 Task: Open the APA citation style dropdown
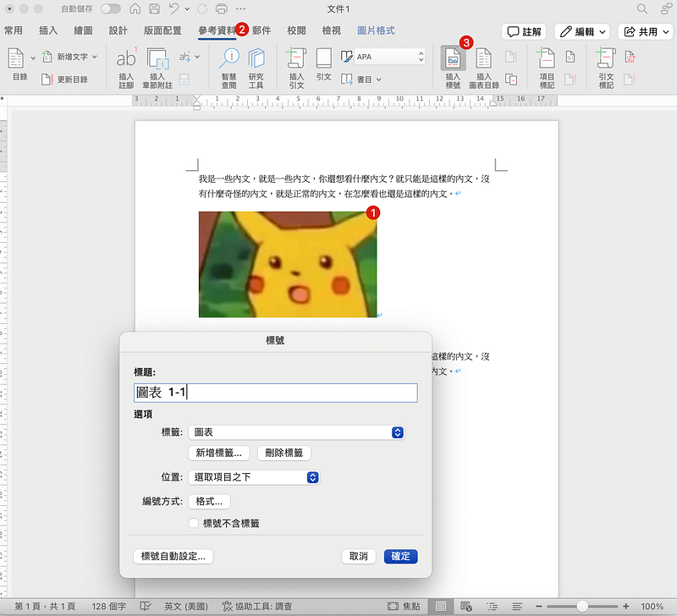pyautogui.click(x=389, y=57)
